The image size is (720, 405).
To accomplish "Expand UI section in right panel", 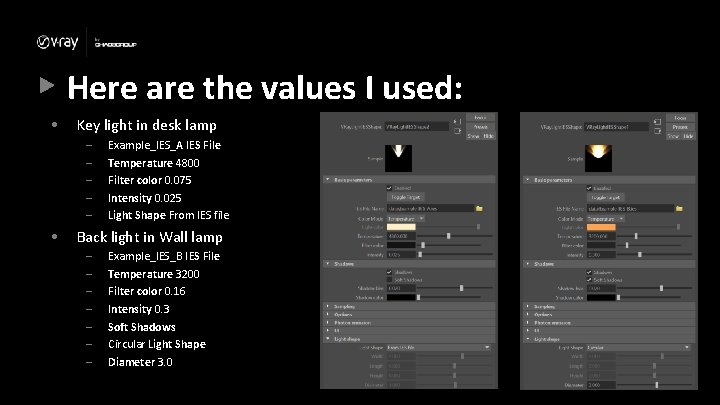I will pos(609,331).
